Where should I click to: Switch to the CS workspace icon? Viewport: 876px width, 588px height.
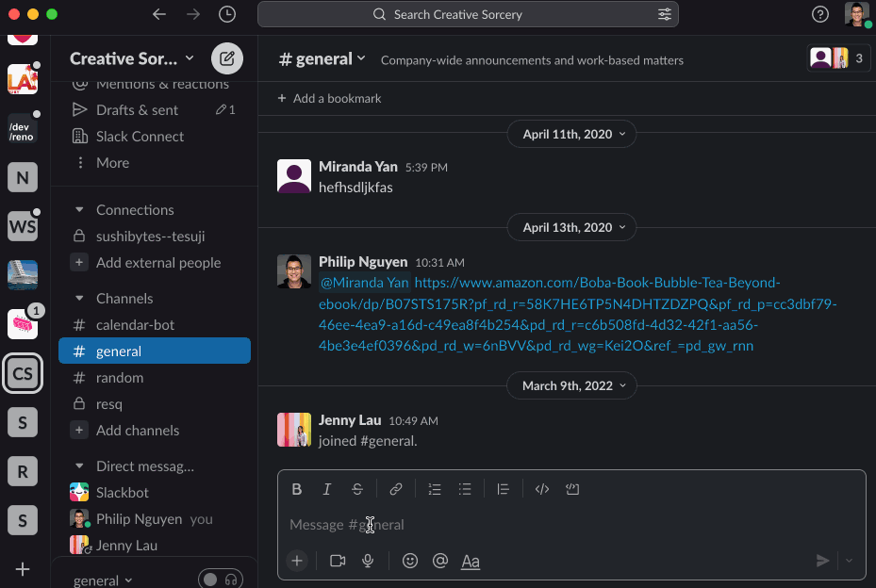click(23, 374)
